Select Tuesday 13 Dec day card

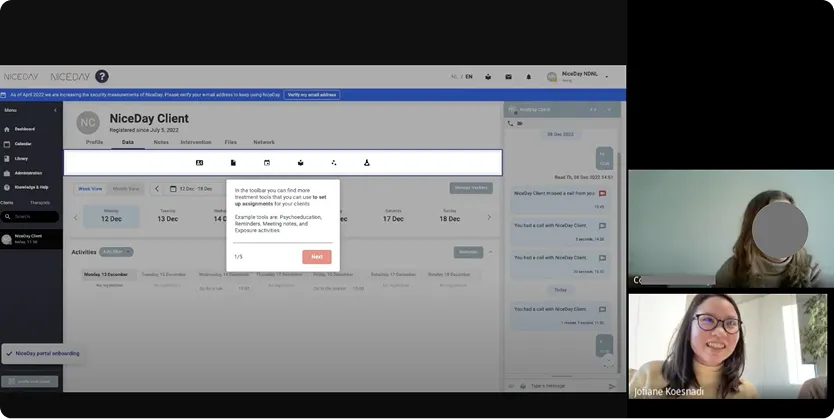click(x=168, y=216)
